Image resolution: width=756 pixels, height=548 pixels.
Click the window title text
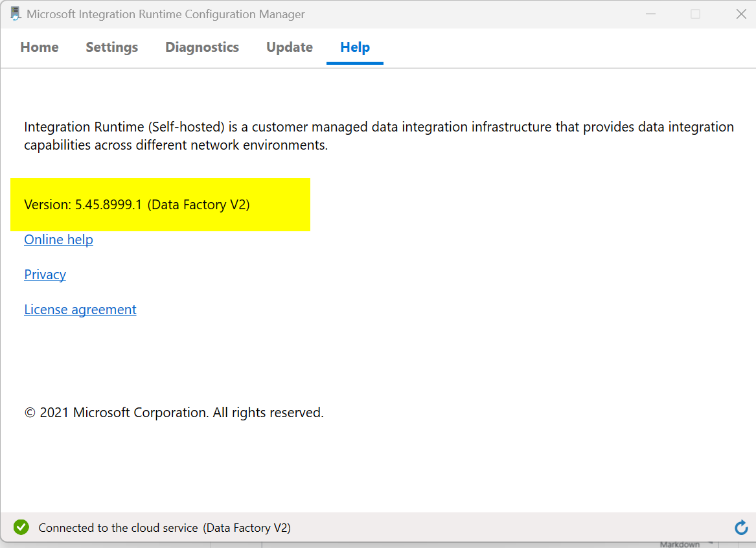point(165,14)
